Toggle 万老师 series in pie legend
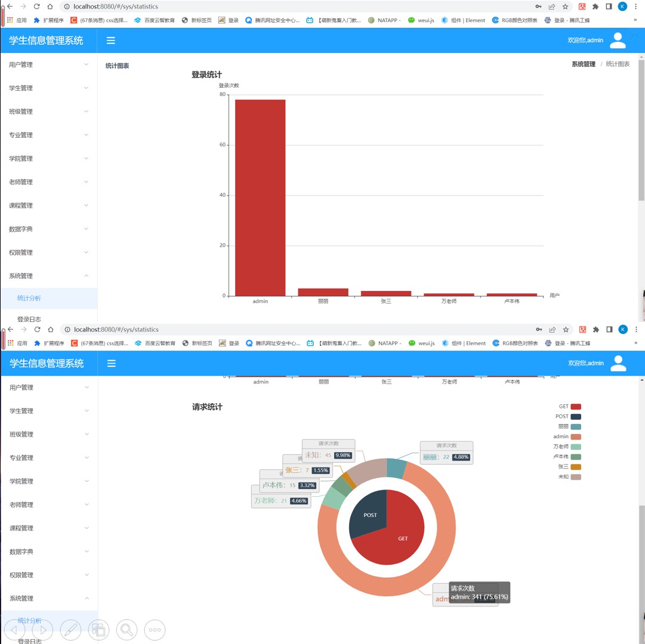 (x=567, y=447)
